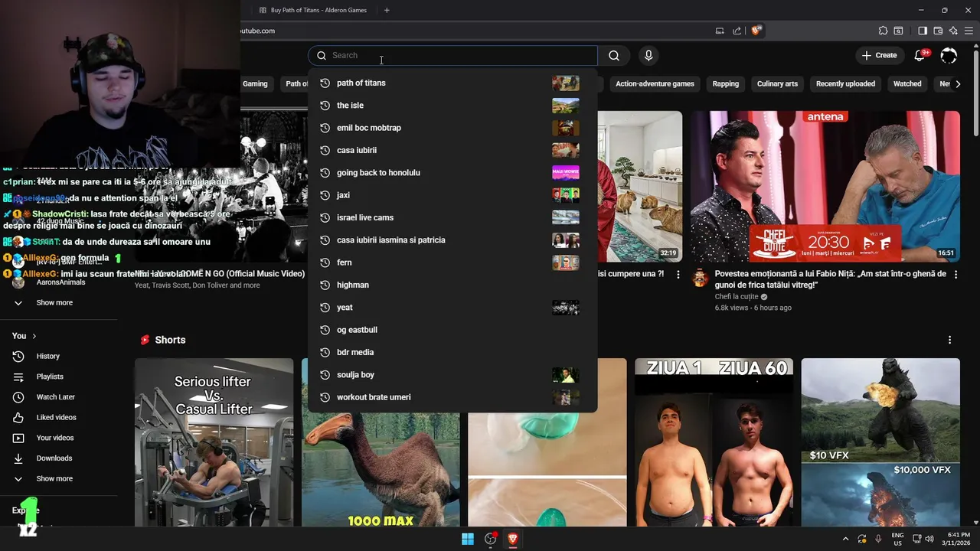Open options for the Chefi la cuțite video
Screen dimensions: 980x551
point(954,275)
